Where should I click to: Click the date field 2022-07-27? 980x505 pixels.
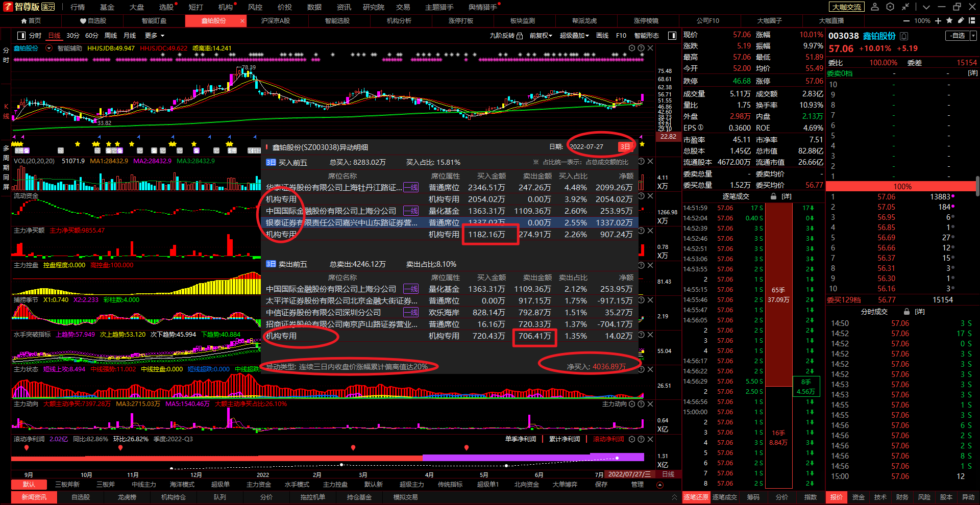tap(587, 147)
